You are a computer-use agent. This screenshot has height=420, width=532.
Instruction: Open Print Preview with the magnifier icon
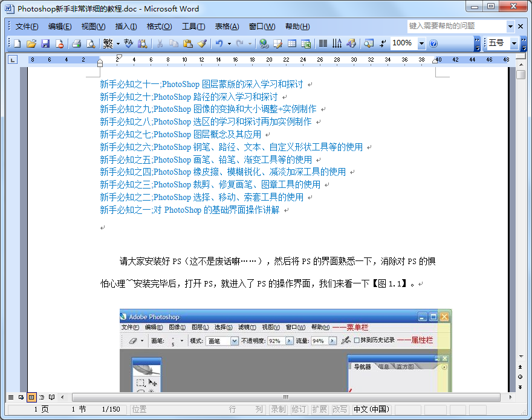[x=91, y=44]
